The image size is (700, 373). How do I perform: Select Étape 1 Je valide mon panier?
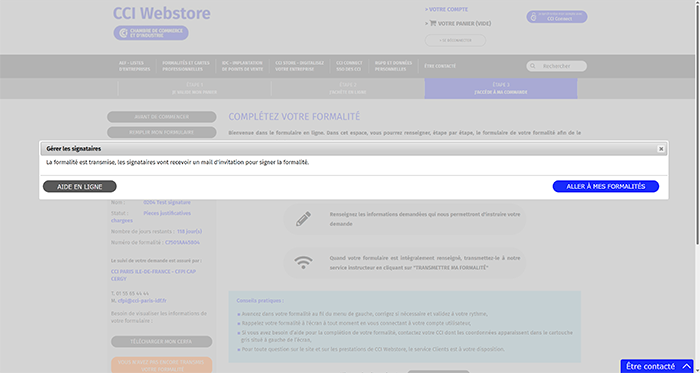coord(195,88)
